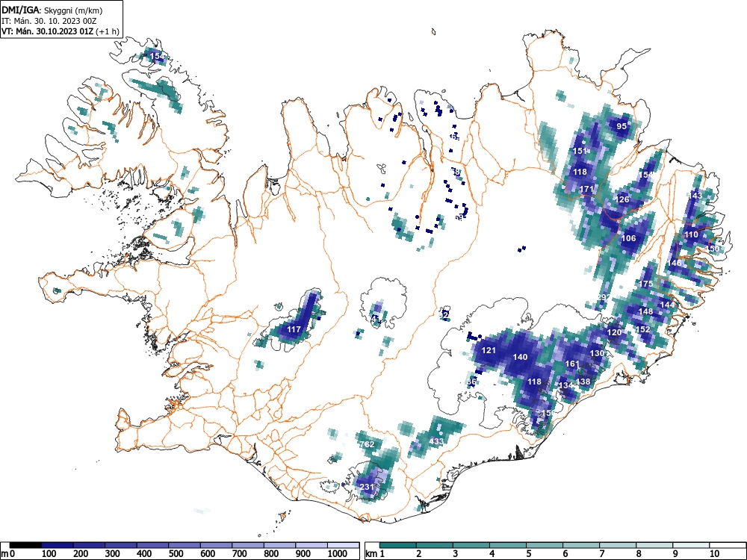Click the '200' label in meter legend

(x=81, y=554)
